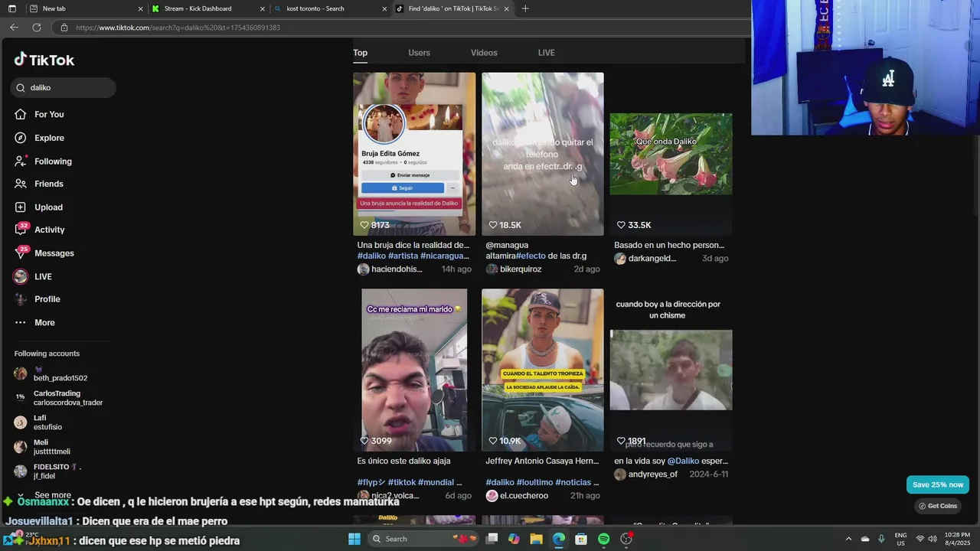Click the Windows taskbar Search box

[x=422, y=539]
